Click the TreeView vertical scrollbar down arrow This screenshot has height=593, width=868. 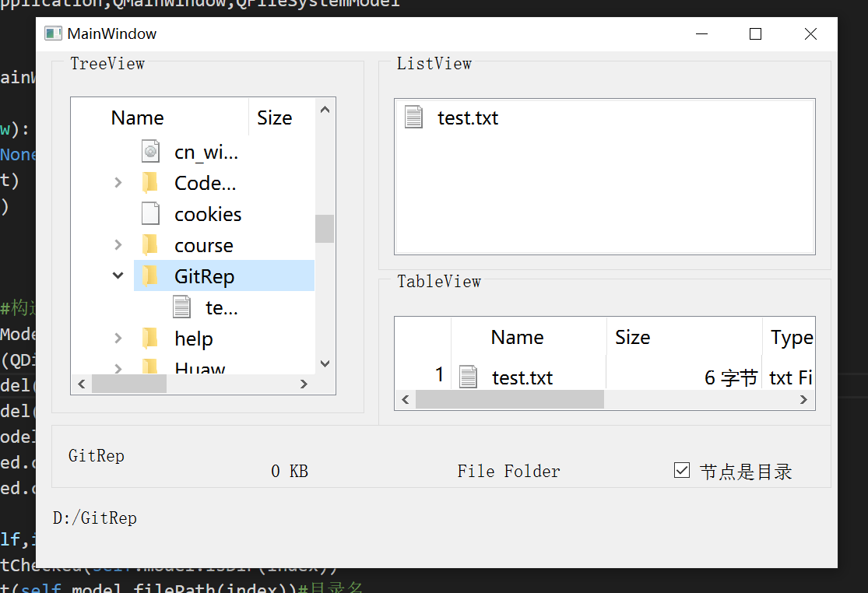pyautogui.click(x=325, y=363)
